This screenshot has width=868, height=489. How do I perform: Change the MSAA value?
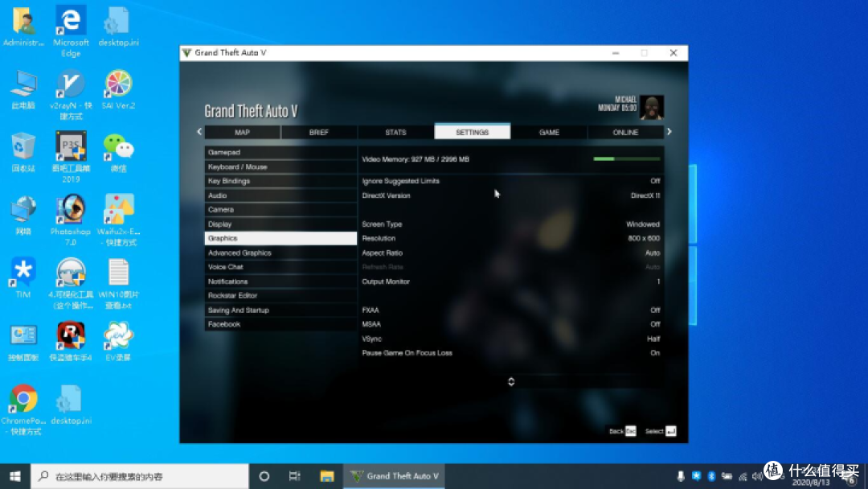[510, 324]
